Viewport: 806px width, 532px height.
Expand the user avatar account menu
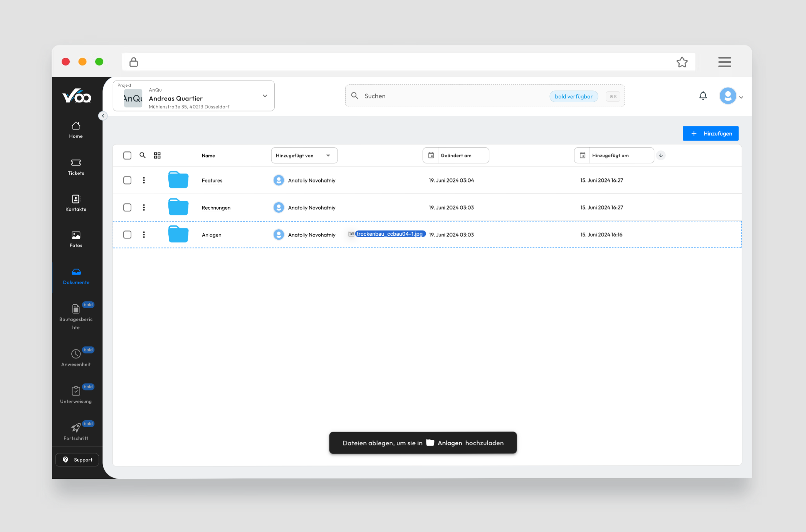[x=731, y=96]
